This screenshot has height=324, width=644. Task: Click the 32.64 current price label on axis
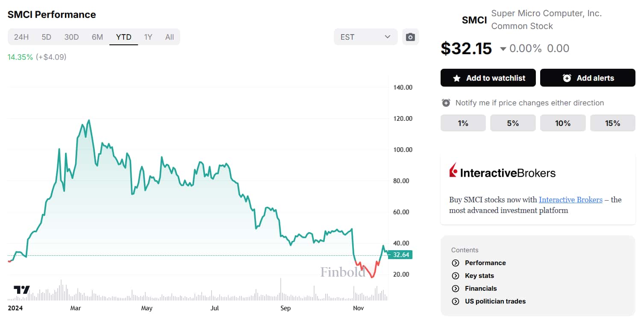(400, 255)
